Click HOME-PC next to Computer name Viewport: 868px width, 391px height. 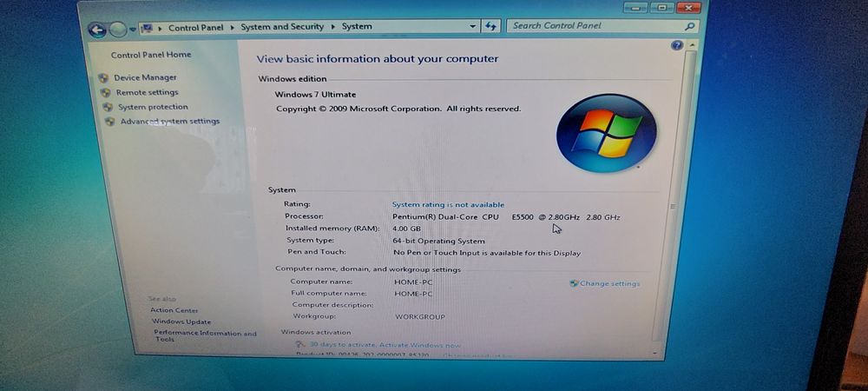coord(413,282)
